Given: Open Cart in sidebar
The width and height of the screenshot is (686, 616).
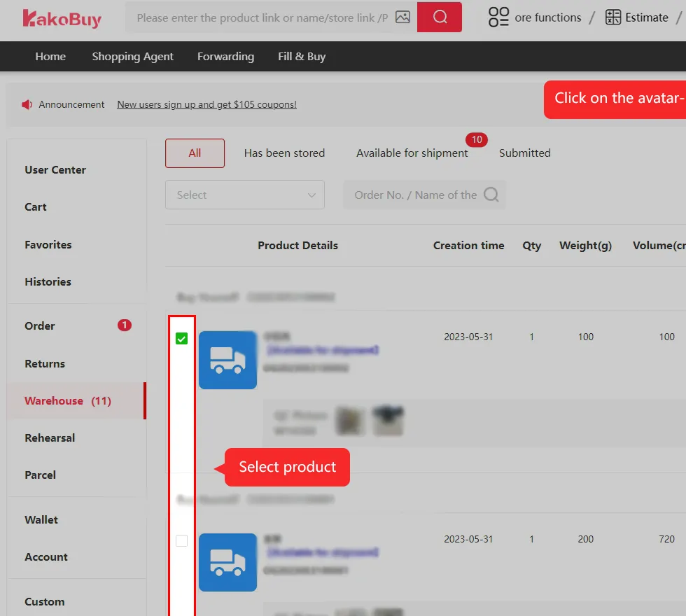Looking at the screenshot, I should 36,207.
